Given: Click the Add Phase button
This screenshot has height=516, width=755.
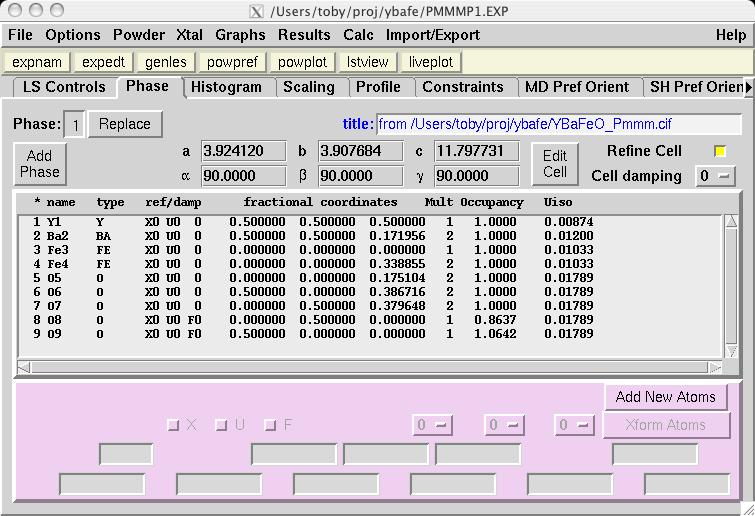Looking at the screenshot, I should [x=39, y=164].
